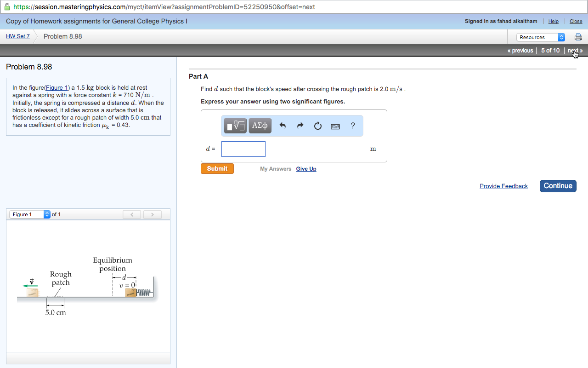Viewport: 588px width, 368px height.
Task: Open My Answers
Action: (x=276, y=169)
